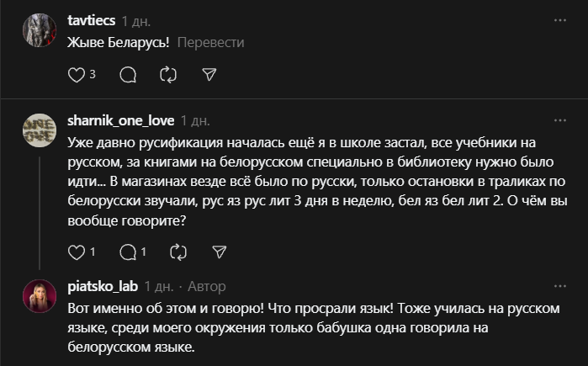This screenshot has width=588, height=366.
Task: Open more options for piatsko_lab reply
Action: (x=560, y=286)
